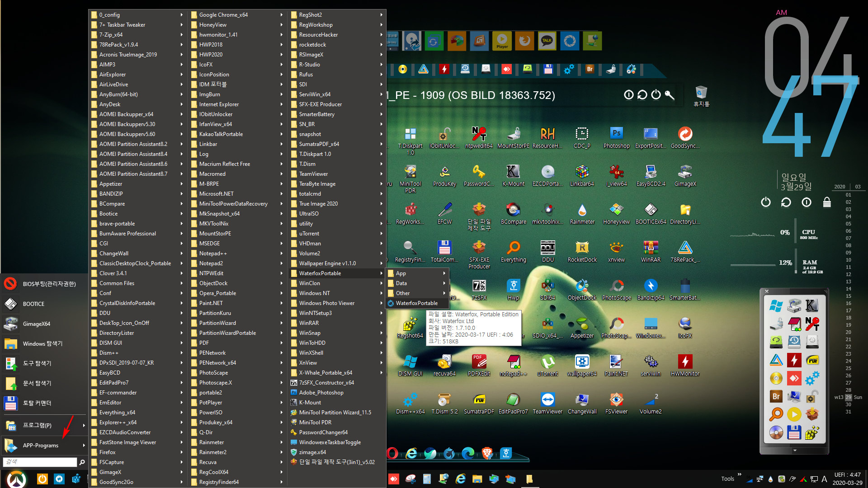The image size is (868, 488).
Task: Click the Rainmeter power icon by clock
Action: pos(765,202)
